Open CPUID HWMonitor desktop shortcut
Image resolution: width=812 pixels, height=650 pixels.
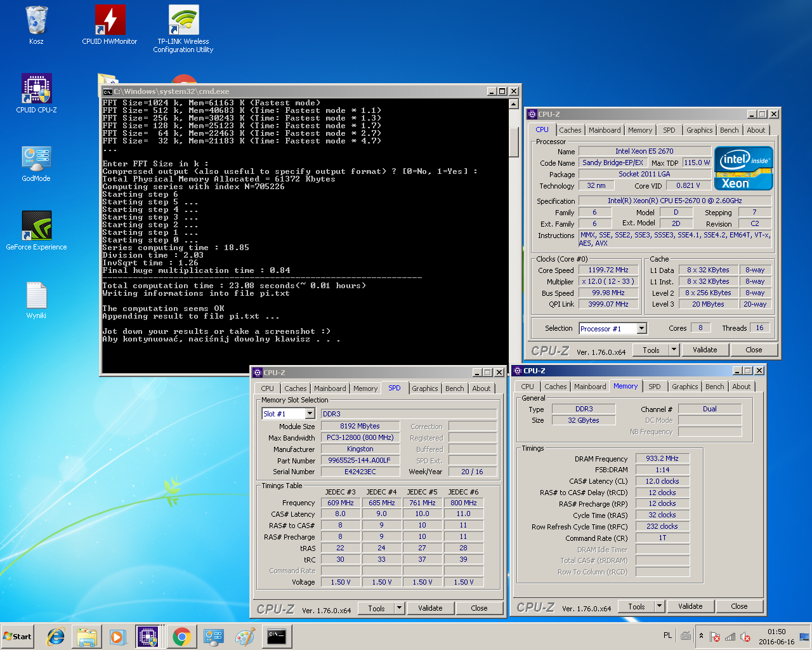pos(109,25)
